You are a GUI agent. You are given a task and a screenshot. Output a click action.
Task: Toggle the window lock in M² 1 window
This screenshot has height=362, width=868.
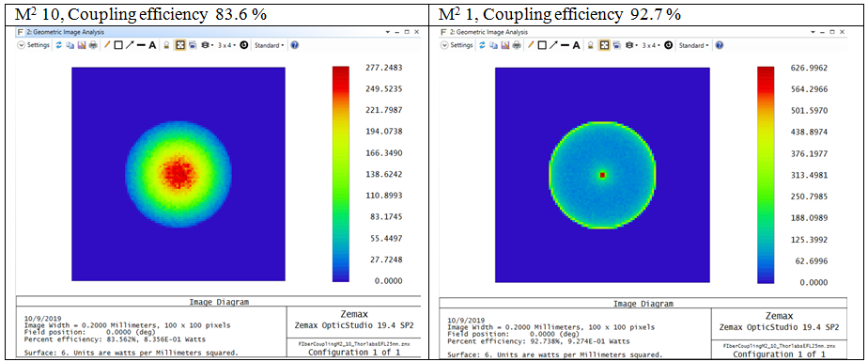click(x=590, y=45)
